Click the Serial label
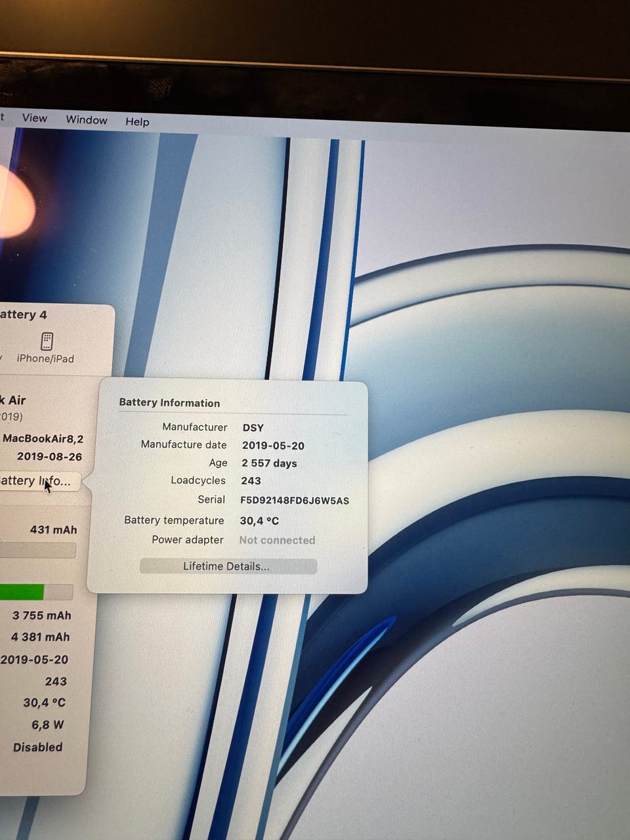Screen dimensions: 630x840 coord(211,500)
